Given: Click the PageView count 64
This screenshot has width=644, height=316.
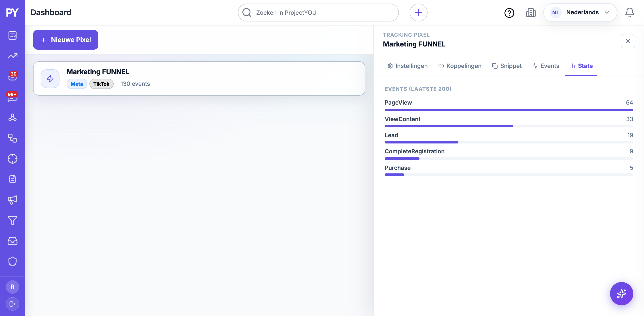Looking at the screenshot, I should pyautogui.click(x=629, y=102).
